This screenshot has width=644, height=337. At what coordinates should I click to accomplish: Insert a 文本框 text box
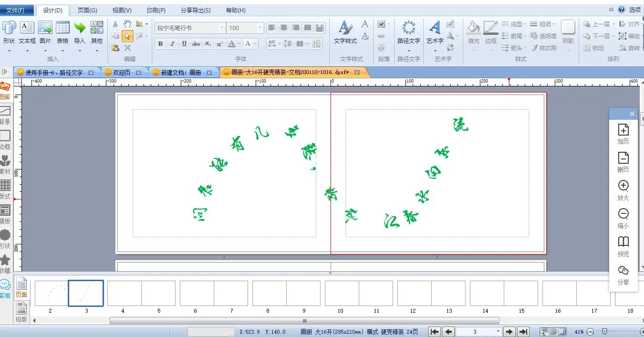tap(27, 32)
